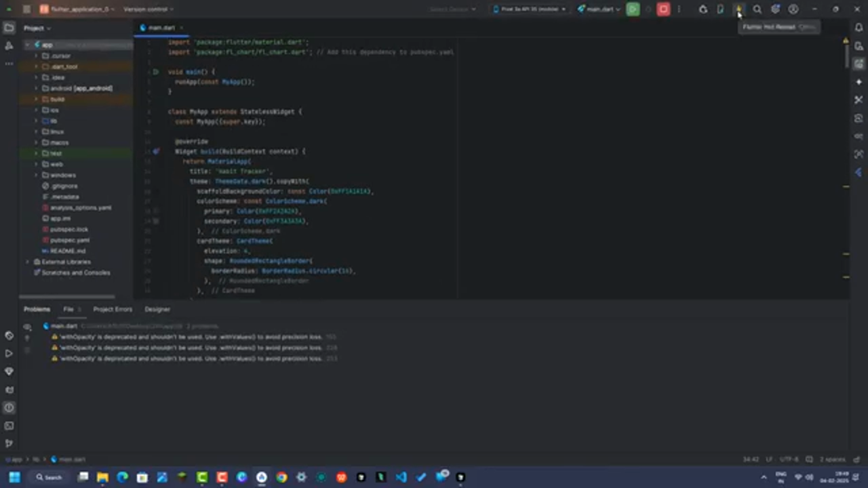Select the first withOpacity deprecated warning row
This screenshot has width=868, height=488.
194,337
